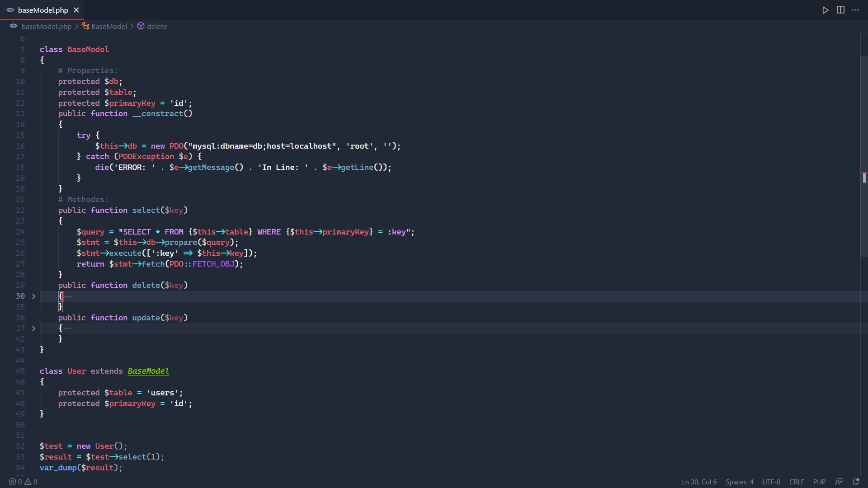Click the underlined BaseModel in extends clause
The image size is (868, 488).
click(x=148, y=371)
